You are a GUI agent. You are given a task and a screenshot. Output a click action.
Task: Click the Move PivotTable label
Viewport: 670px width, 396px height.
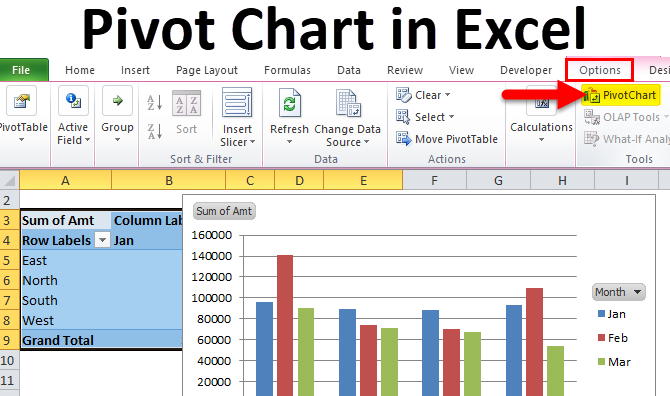[x=456, y=139]
